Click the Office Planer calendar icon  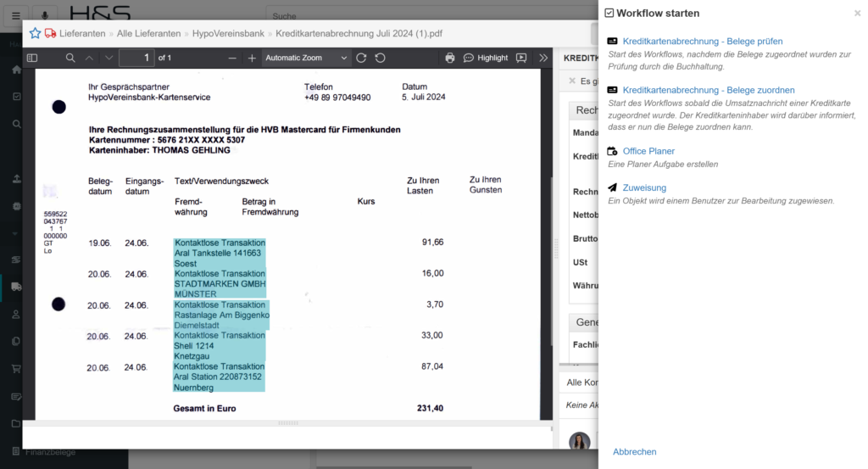pos(612,151)
